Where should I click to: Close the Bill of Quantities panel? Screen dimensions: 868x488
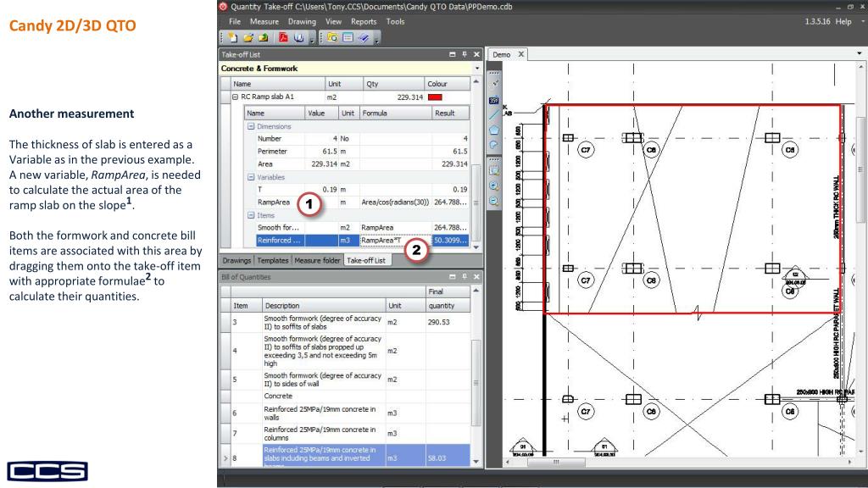coord(476,277)
